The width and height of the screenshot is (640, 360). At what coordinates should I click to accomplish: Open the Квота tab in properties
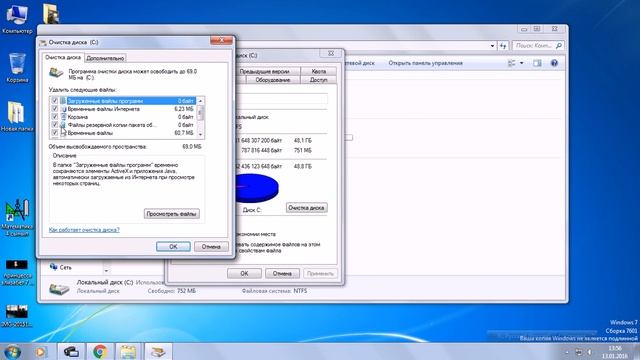pos(319,71)
